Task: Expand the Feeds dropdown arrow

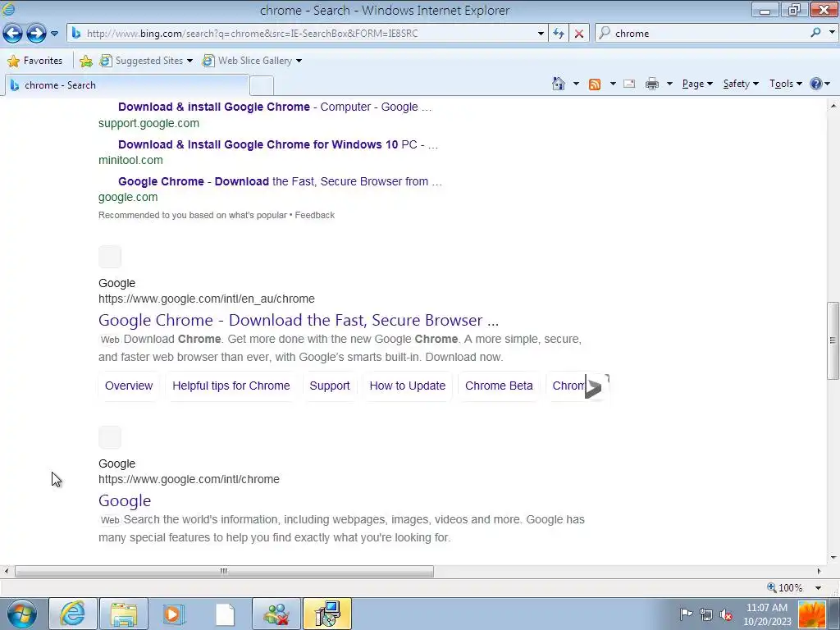Action: (613, 84)
